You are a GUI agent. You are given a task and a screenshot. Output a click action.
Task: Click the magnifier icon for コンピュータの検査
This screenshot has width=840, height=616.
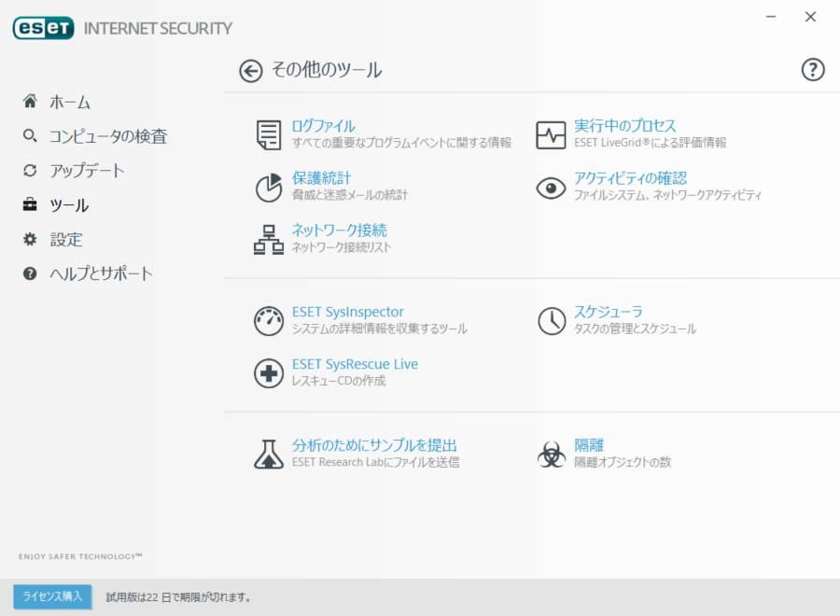coord(30,135)
